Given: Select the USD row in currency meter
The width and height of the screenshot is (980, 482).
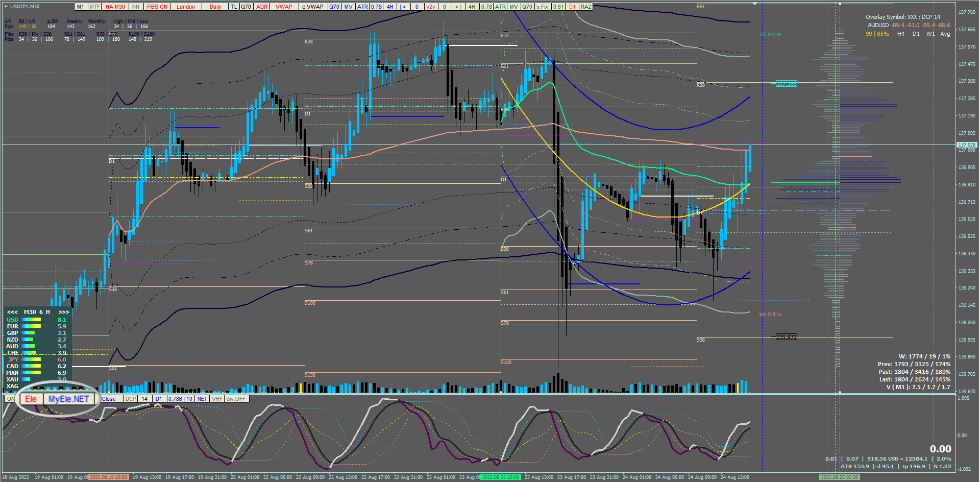Looking at the screenshot, I should pos(36,320).
